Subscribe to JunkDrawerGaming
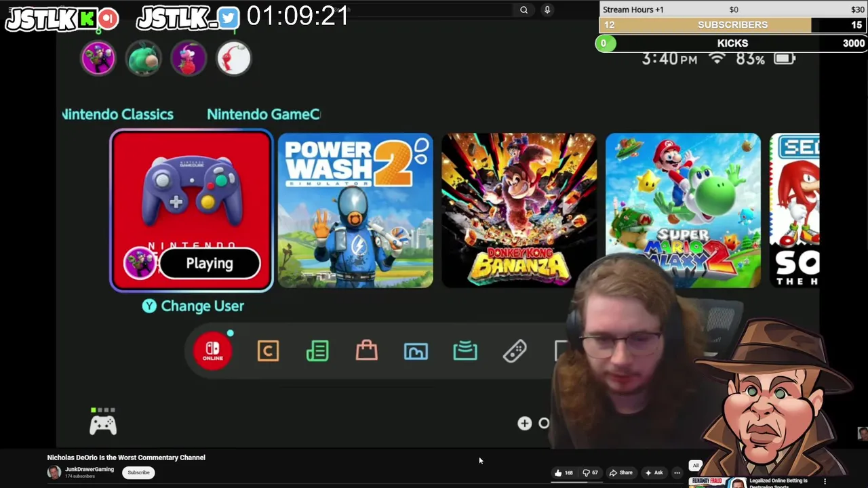 138,472
